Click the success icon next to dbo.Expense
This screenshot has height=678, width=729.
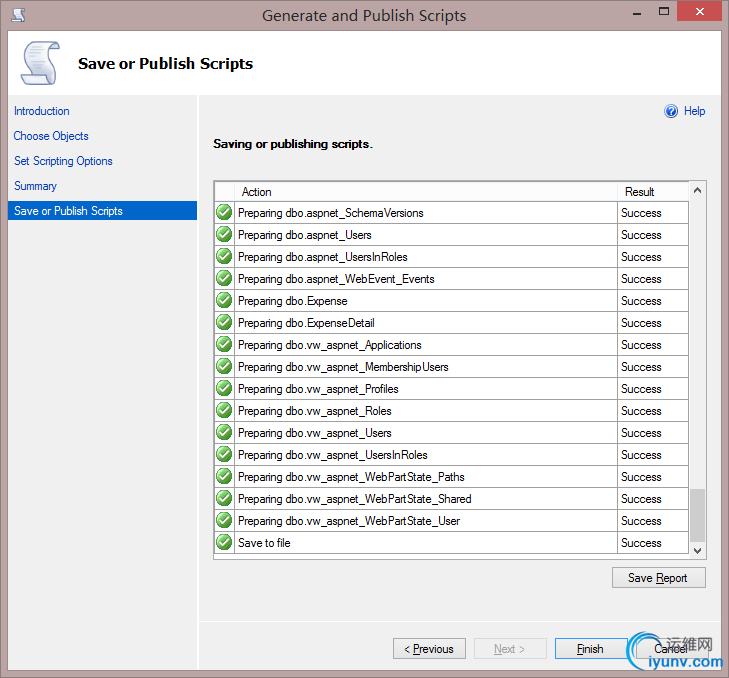click(224, 301)
